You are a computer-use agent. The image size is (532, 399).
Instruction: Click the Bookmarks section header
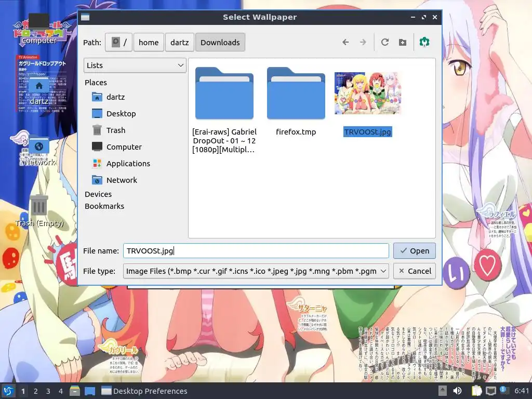(104, 206)
